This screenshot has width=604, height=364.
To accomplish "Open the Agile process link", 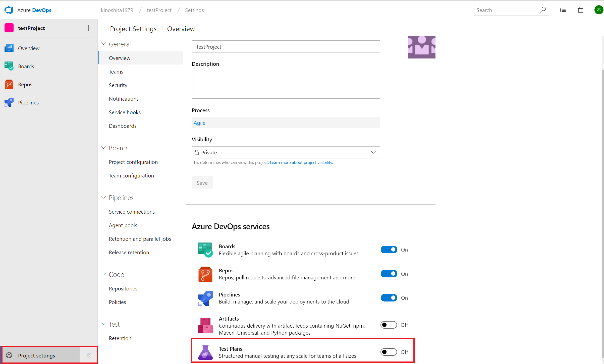I will (x=199, y=123).
